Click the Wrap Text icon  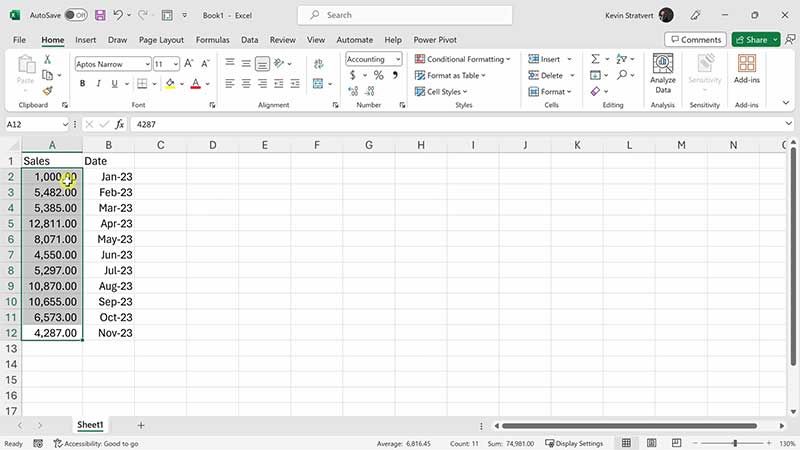tap(318, 64)
